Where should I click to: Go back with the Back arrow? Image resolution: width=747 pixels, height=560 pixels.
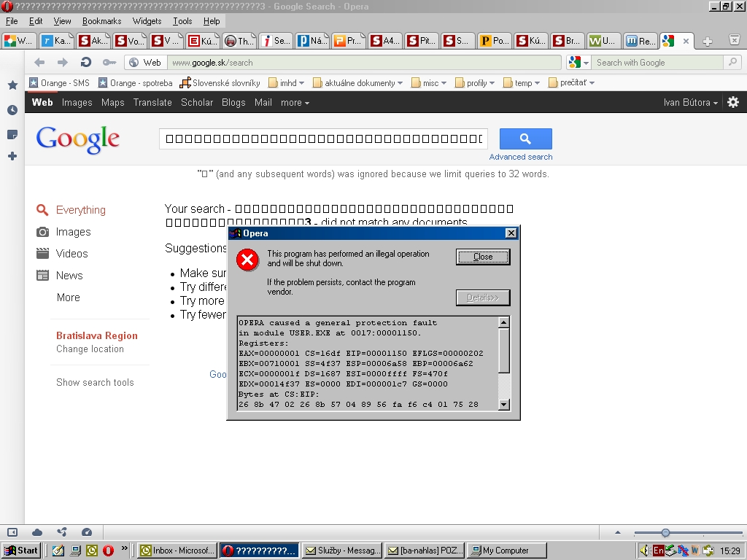click(x=39, y=63)
